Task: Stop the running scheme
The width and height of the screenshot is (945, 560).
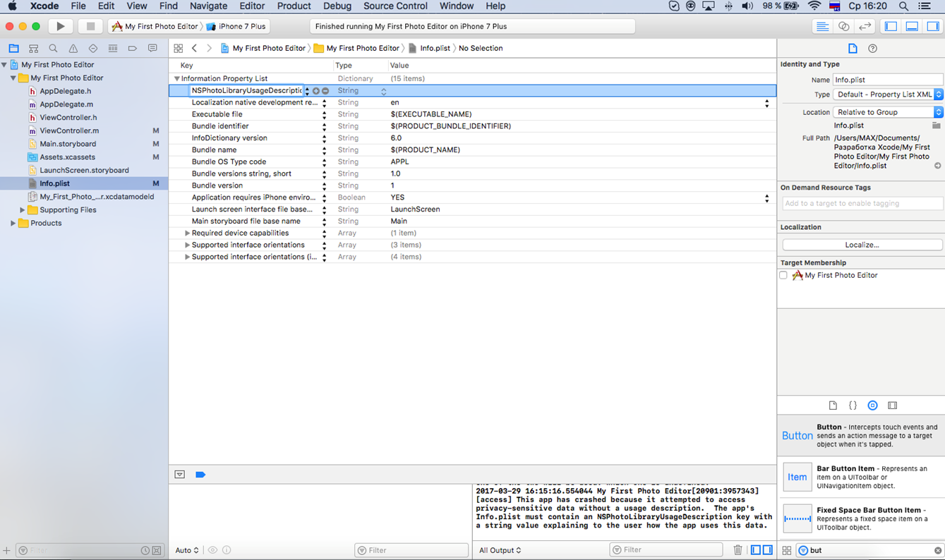Action: click(x=90, y=26)
